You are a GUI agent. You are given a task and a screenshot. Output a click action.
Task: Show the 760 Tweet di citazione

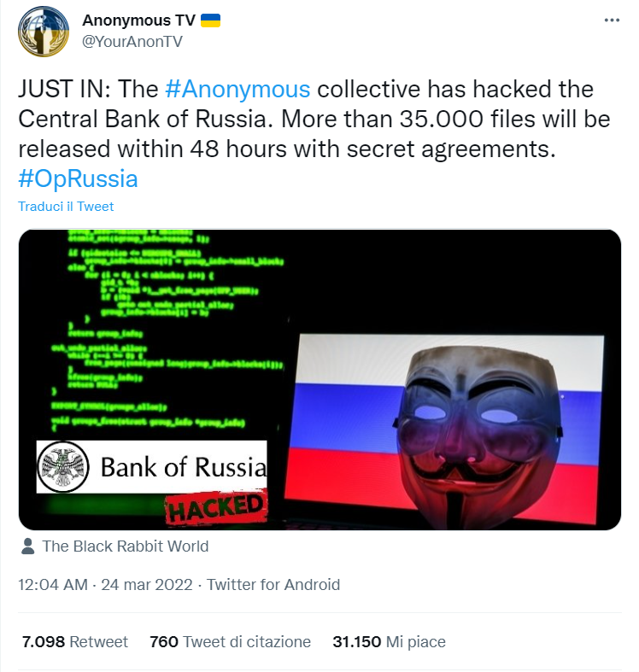(x=230, y=642)
